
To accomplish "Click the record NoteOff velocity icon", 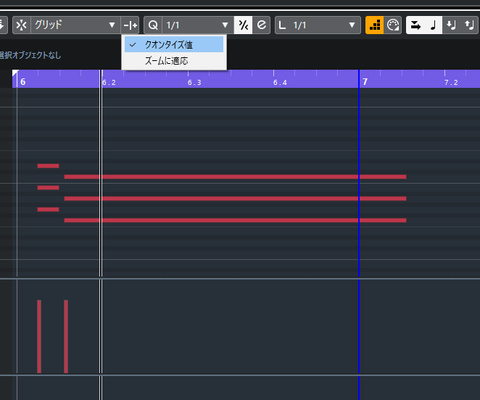I will 469,25.
